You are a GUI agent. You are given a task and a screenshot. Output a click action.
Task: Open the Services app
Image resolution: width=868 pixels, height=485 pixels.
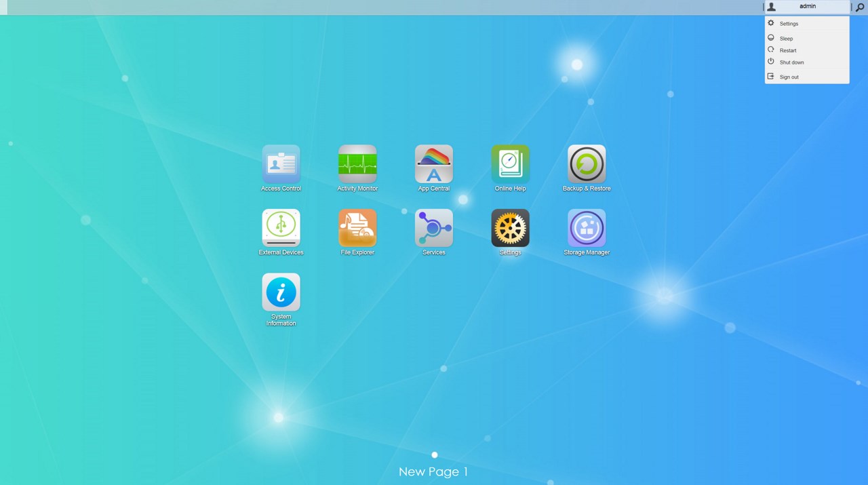pos(434,228)
